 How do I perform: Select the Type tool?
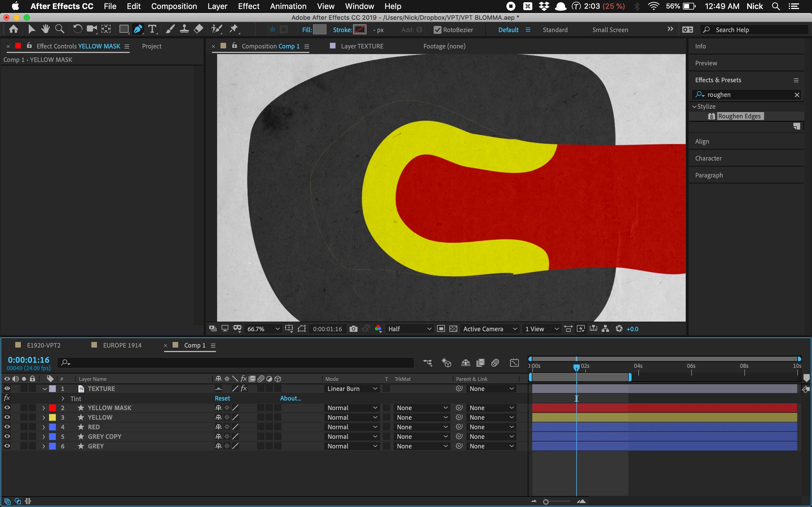click(152, 30)
